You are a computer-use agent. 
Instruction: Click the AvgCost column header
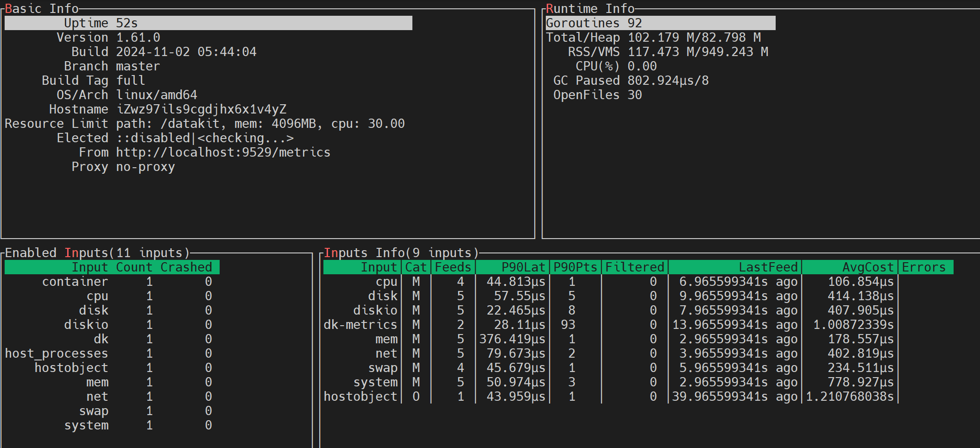click(x=867, y=267)
